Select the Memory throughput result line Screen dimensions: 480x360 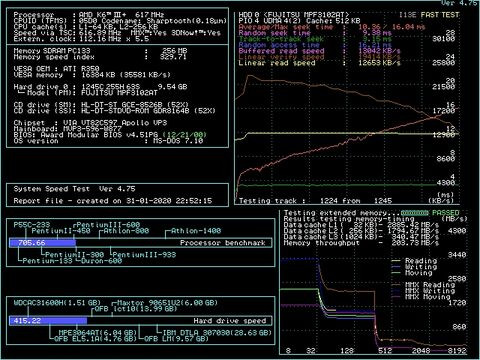(x=361, y=243)
